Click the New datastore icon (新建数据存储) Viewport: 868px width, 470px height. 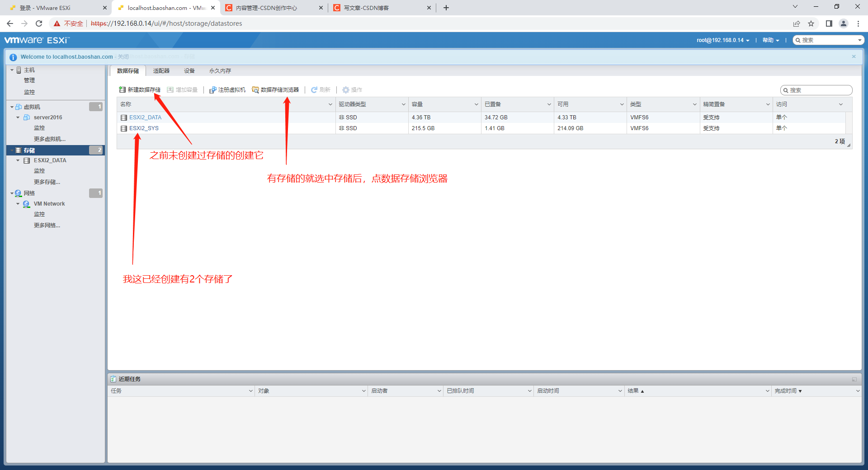point(122,90)
